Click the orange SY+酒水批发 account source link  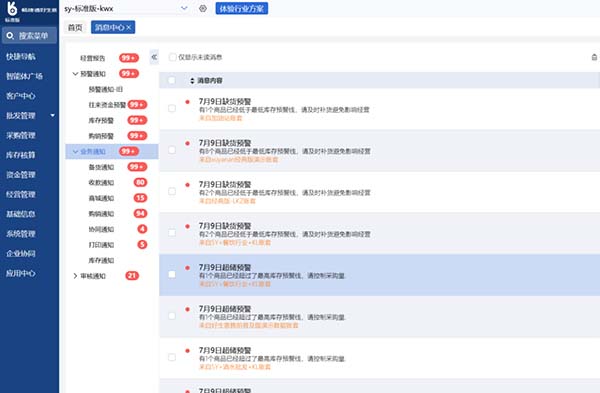point(235,367)
